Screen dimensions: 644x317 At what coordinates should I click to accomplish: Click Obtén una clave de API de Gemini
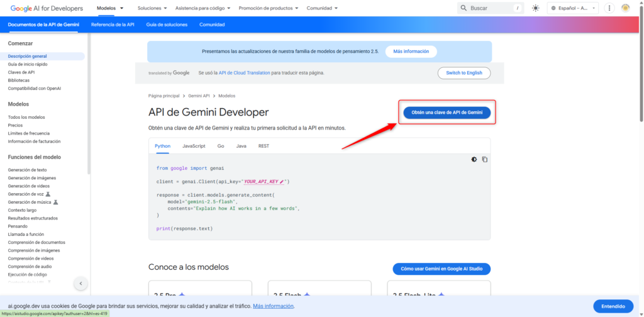(447, 113)
